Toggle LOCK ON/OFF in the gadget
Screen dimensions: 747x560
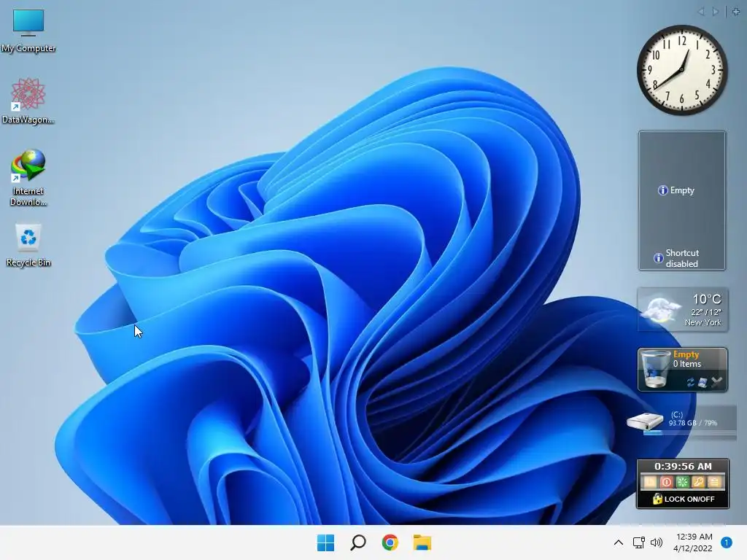(x=683, y=499)
